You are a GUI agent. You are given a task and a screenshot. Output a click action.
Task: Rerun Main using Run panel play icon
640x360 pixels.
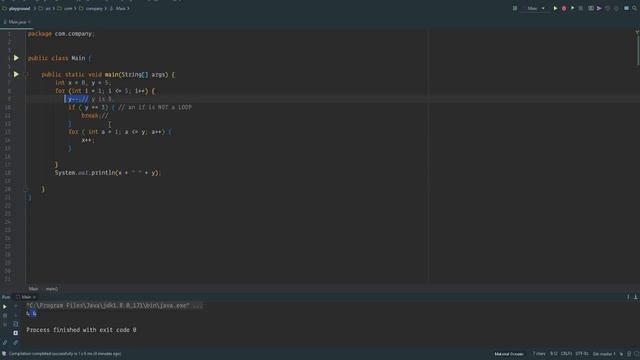click(5, 307)
